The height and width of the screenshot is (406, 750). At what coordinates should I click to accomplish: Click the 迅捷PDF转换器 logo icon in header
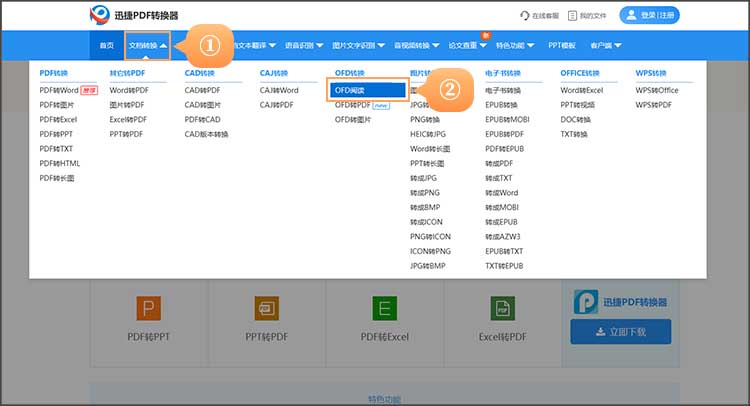(99, 15)
